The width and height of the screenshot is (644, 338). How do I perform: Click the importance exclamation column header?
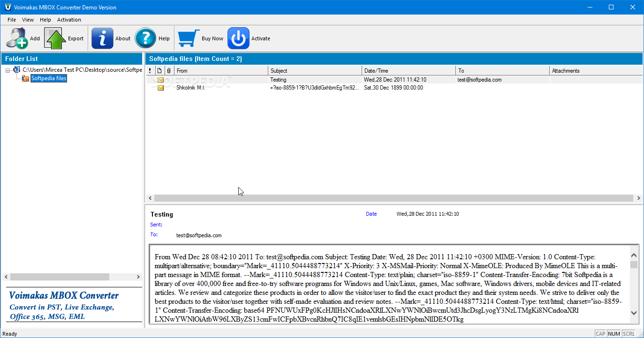pyautogui.click(x=150, y=71)
